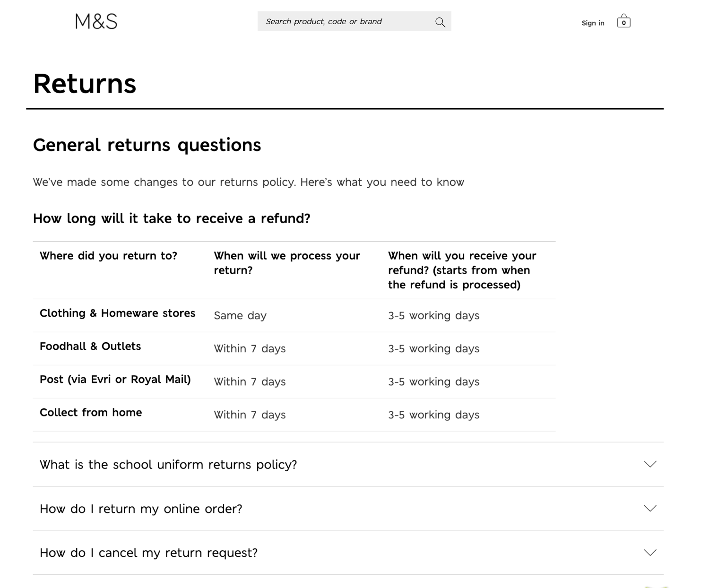Select 'Clothing & Homeware stores' row label
This screenshot has width=709, height=588.
coord(117,313)
